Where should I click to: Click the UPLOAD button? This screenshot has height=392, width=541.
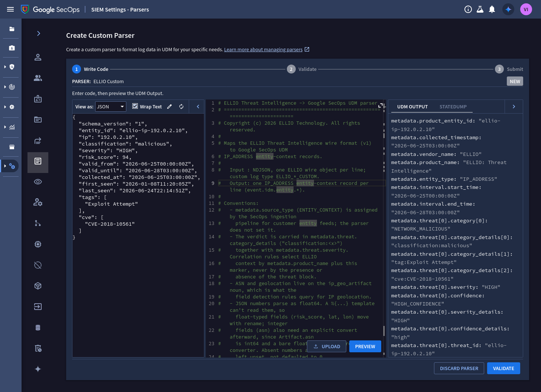327,346
